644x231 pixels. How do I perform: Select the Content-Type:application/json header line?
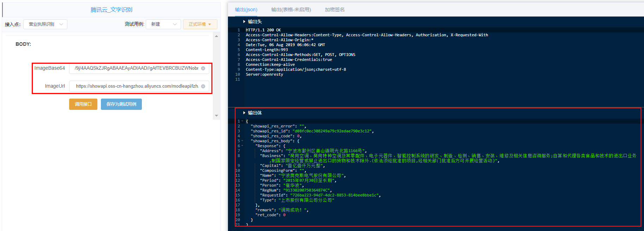tap(296, 69)
